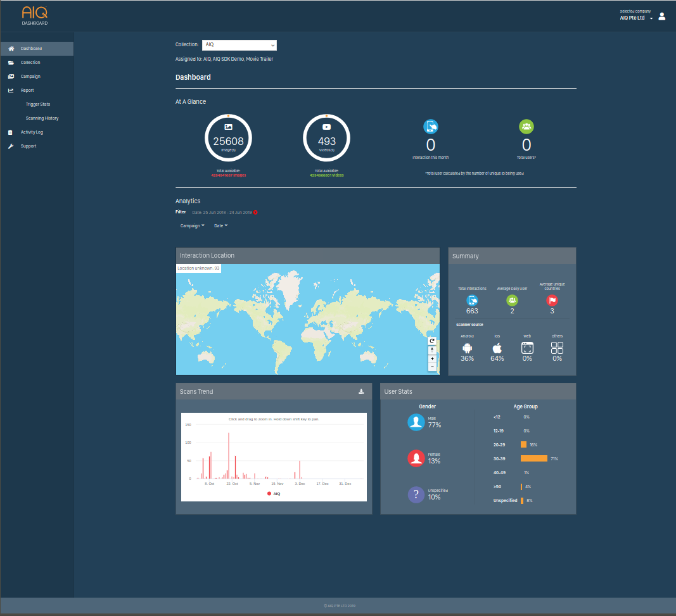Click the Activity Log icon
Screen dimensions: 676x616
pyautogui.click(x=11, y=132)
